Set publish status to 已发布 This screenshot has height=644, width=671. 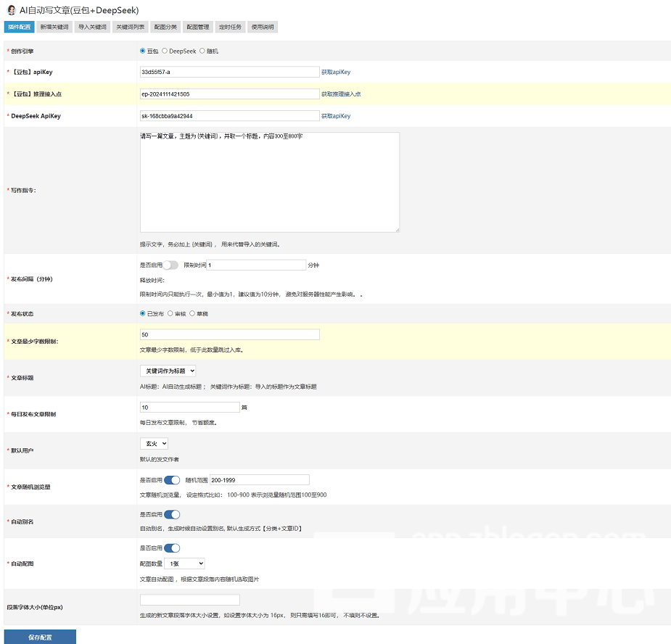coord(142,313)
